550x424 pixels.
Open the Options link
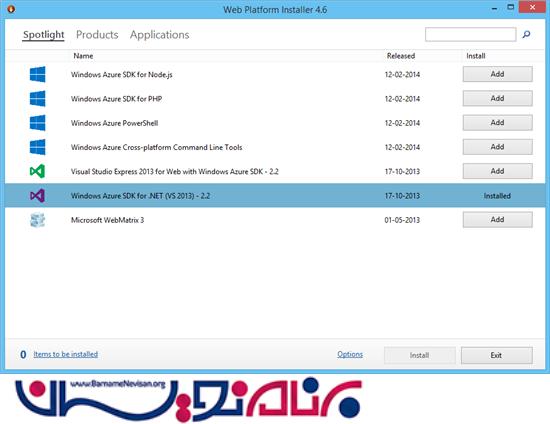(350, 354)
